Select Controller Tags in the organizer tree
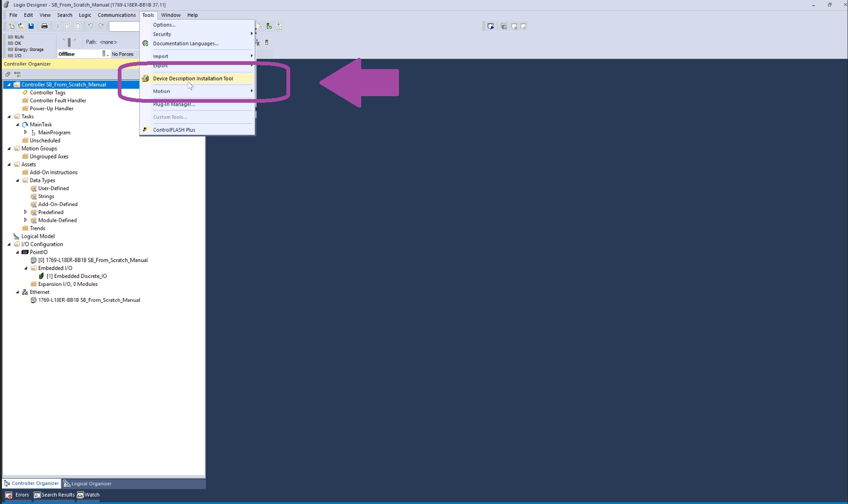848x504 pixels. 47,92
